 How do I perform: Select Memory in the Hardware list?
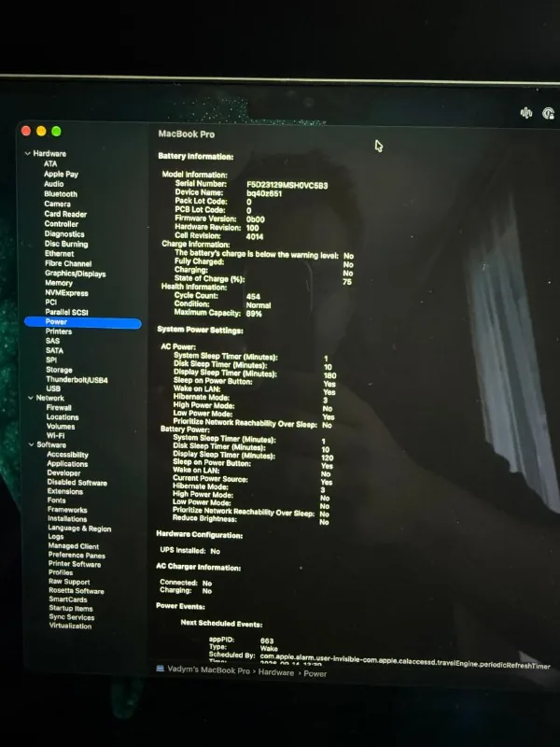59,283
